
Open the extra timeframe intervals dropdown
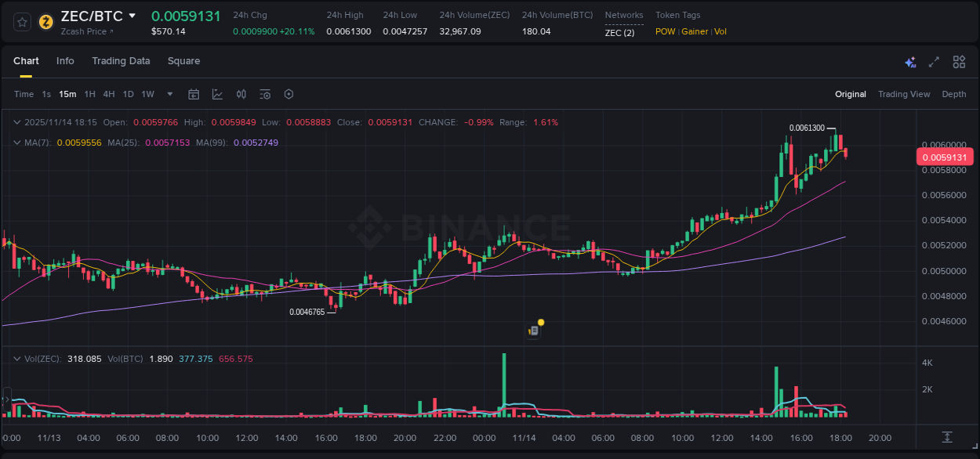coord(169,94)
